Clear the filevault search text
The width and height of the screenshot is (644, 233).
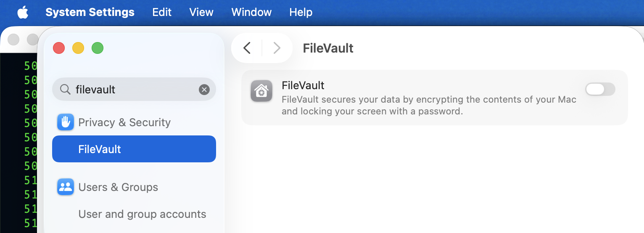click(x=204, y=90)
